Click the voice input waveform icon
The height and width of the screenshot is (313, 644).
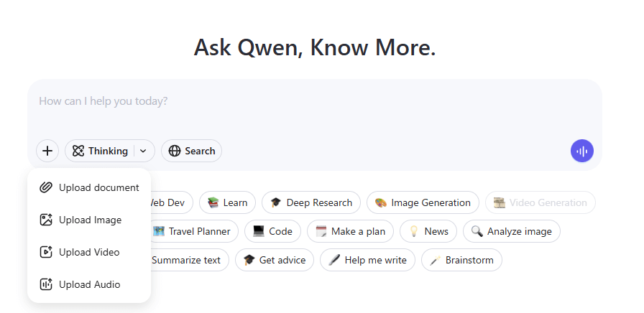click(581, 151)
